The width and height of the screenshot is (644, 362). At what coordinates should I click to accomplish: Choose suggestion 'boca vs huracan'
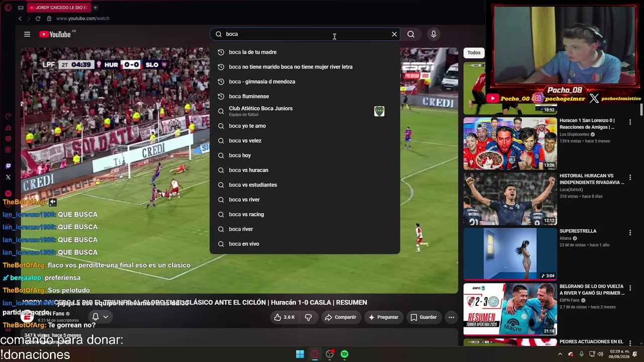305,170
